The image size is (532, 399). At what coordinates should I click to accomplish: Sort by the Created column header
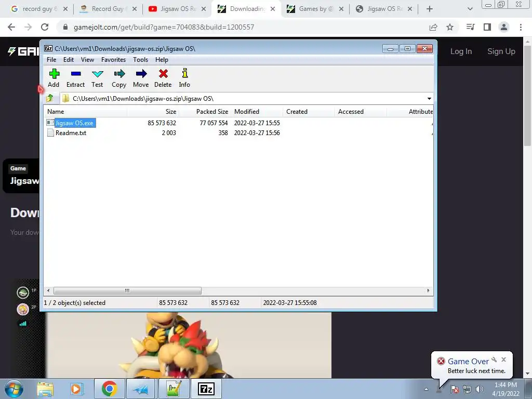309,112
